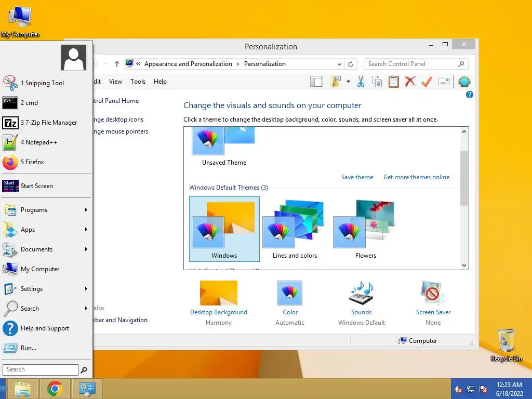The image size is (532, 399).
Task: Switch to the Start Screen
Action: (x=46, y=186)
